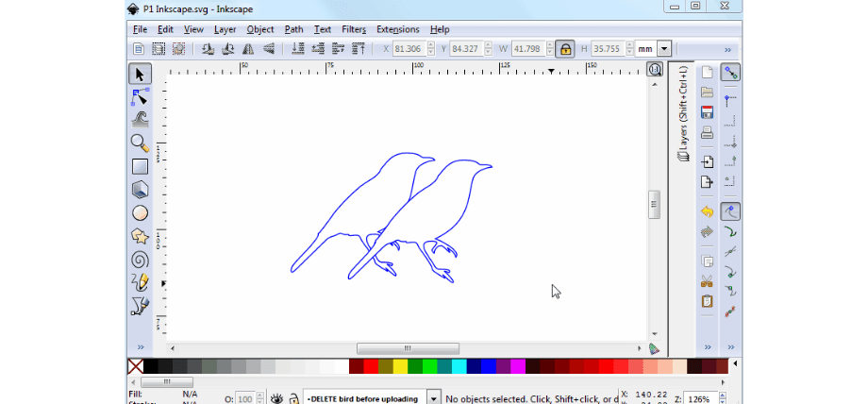
Task: Click Export icon in command bar
Action: pos(707,182)
